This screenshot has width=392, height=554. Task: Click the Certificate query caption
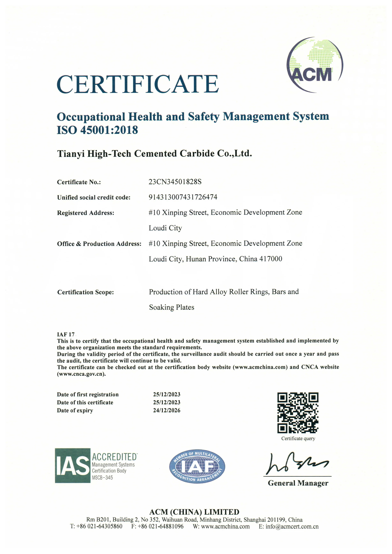(298, 439)
